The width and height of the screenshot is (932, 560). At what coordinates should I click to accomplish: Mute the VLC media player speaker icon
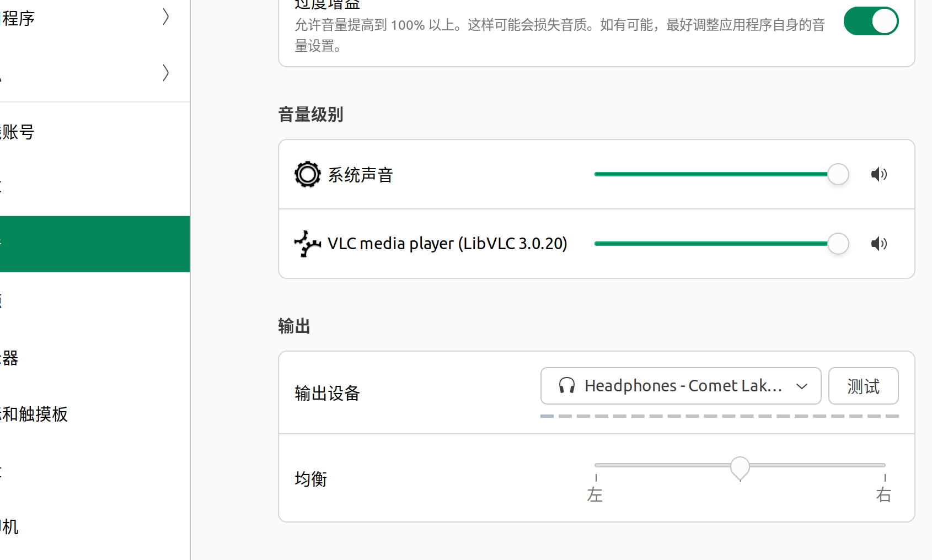coord(879,244)
